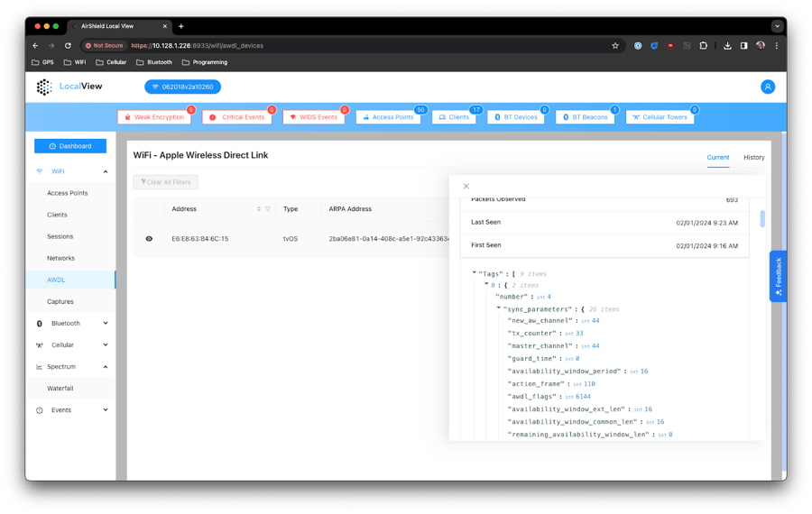Open the user account avatar icon
The image size is (812, 514).
(768, 87)
